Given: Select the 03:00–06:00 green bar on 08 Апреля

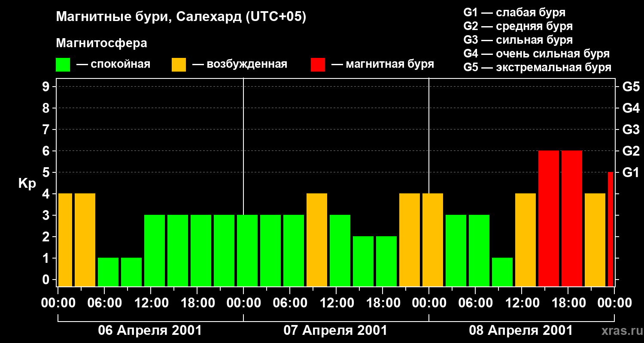Looking at the screenshot, I should (456, 251).
